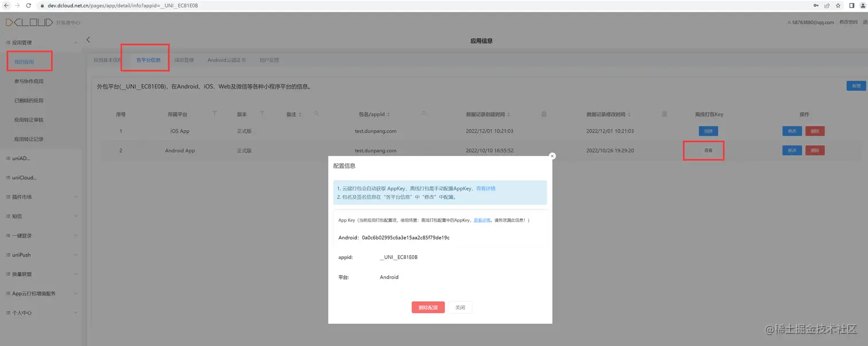
Task: Search in the 包名/appid column
Action: pyautogui.click(x=424, y=114)
